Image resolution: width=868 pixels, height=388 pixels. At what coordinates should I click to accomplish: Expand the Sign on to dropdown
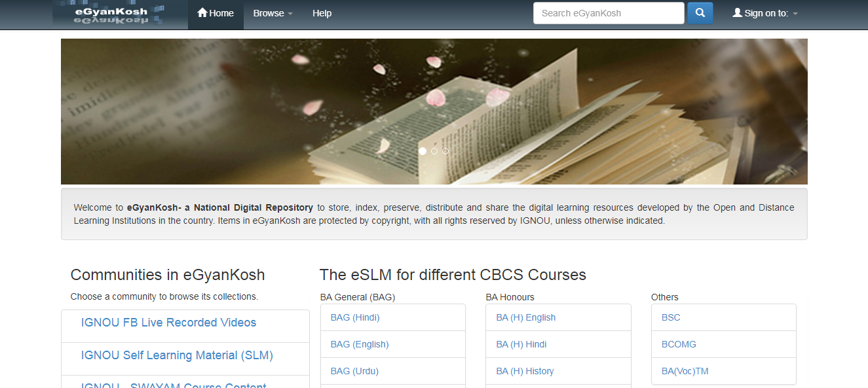[x=765, y=14]
